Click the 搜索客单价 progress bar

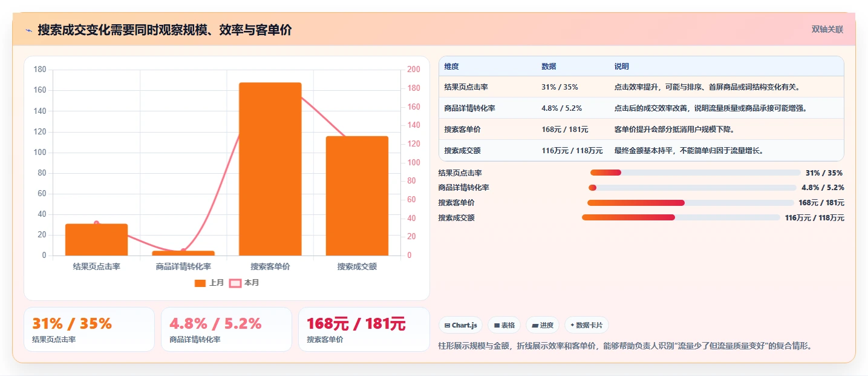pos(690,203)
